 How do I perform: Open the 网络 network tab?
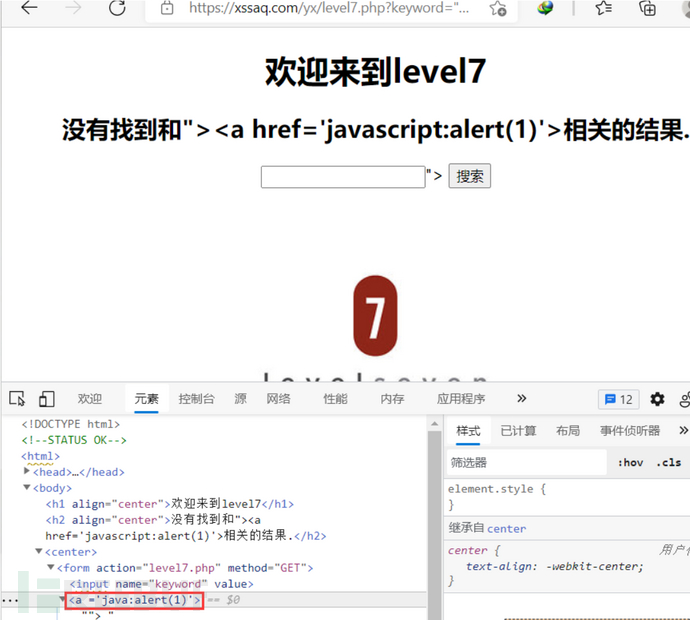(x=278, y=399)
